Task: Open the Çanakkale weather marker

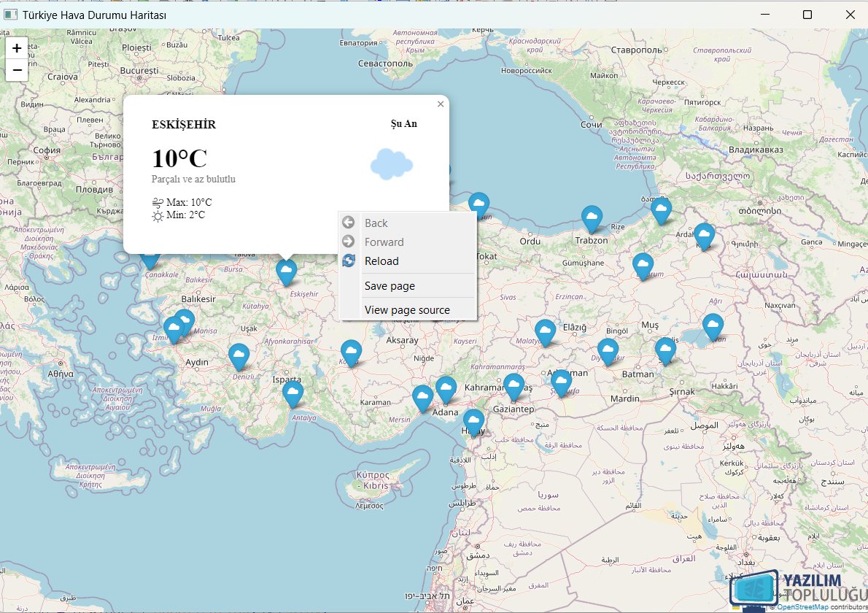Action: 150,261
